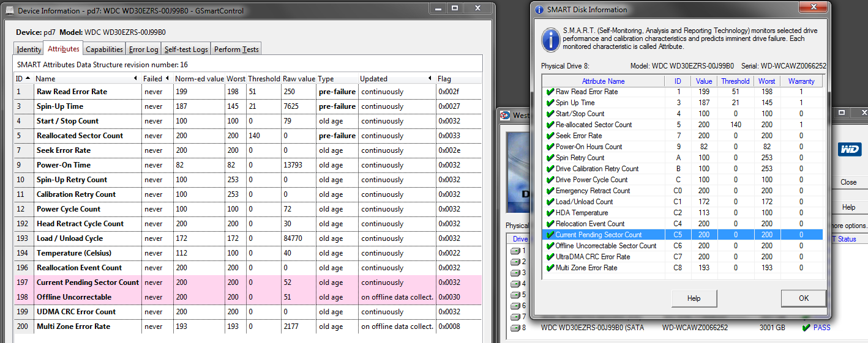
Task: Click serial WD-WCAWZ0066252 in Western Digital drive list
Action: 695,328
